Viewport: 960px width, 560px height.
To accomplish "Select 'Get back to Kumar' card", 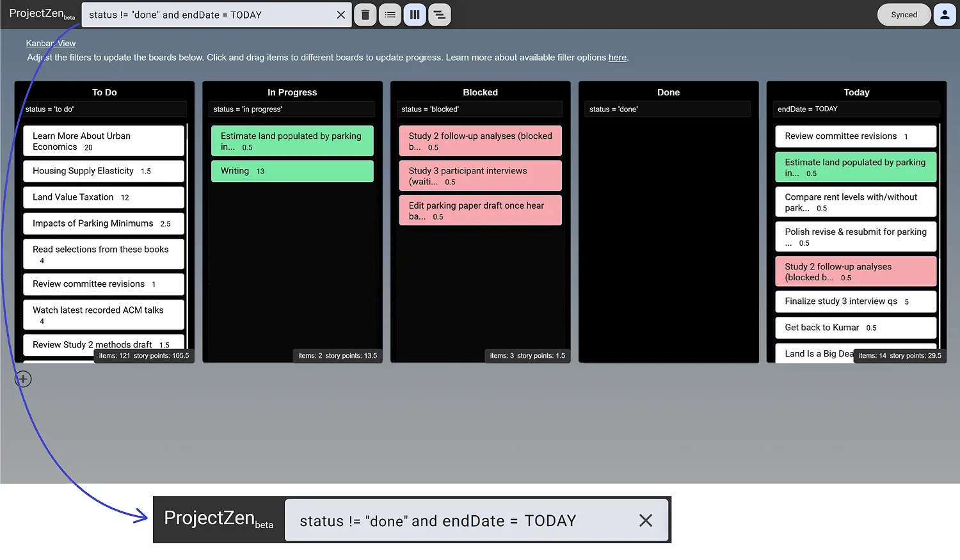I will click(856, 328).
